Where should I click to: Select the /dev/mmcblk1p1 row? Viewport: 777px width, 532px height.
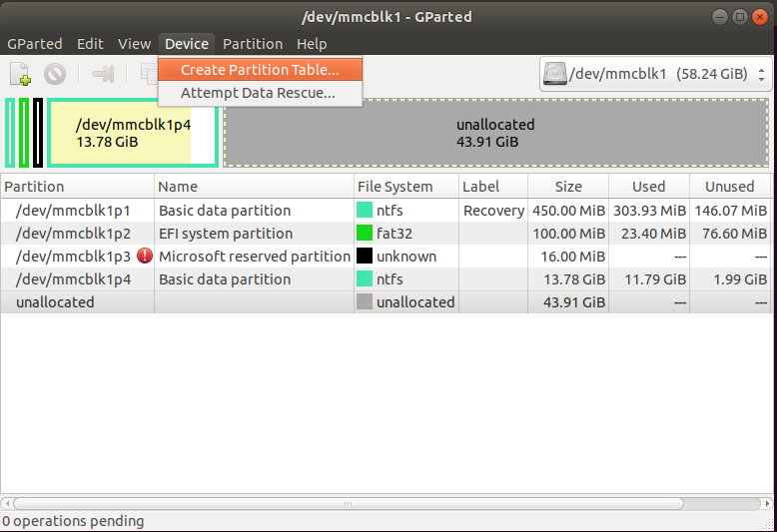click(x=387, y=211)
